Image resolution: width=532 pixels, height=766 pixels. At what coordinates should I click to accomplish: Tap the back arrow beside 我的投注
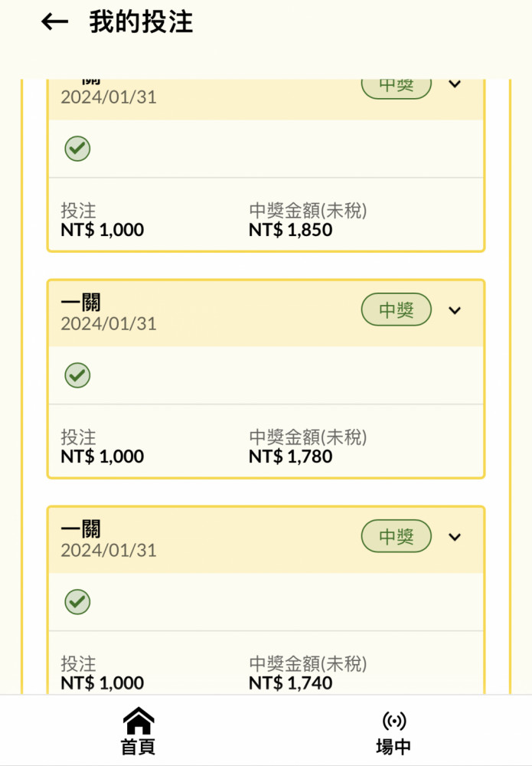pyautogui.click(x=54, y=22)
